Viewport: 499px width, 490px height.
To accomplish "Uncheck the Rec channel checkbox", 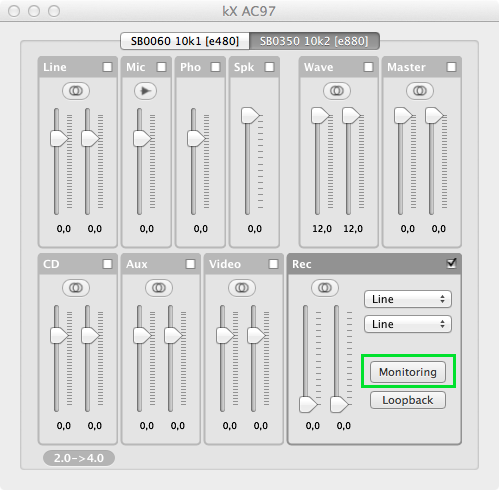I will 451,264.
